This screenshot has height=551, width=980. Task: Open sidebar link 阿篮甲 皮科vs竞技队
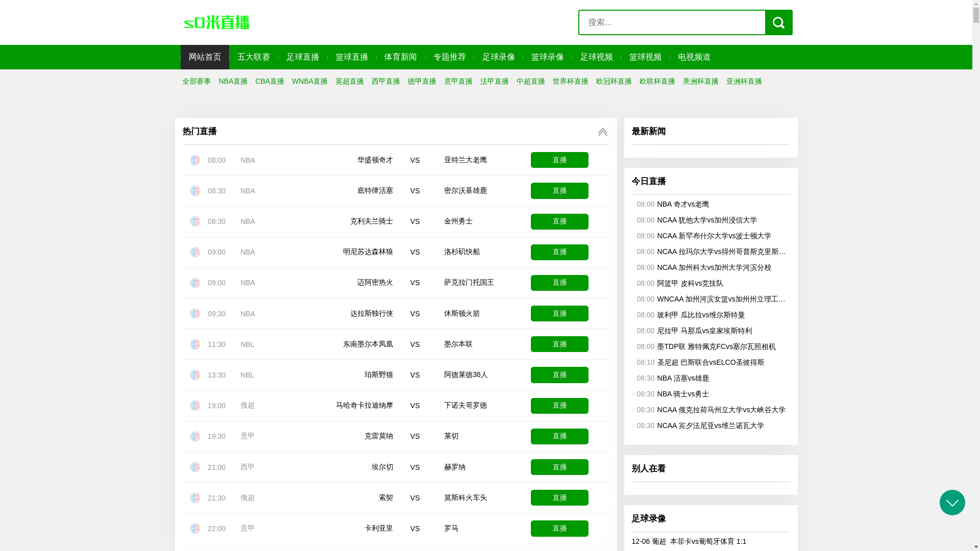[690, 283]
